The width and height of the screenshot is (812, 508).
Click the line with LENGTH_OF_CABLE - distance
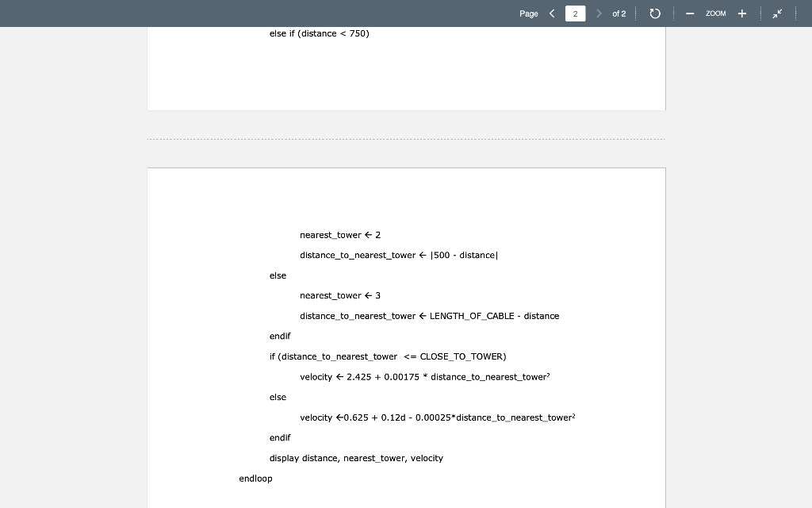429,316
